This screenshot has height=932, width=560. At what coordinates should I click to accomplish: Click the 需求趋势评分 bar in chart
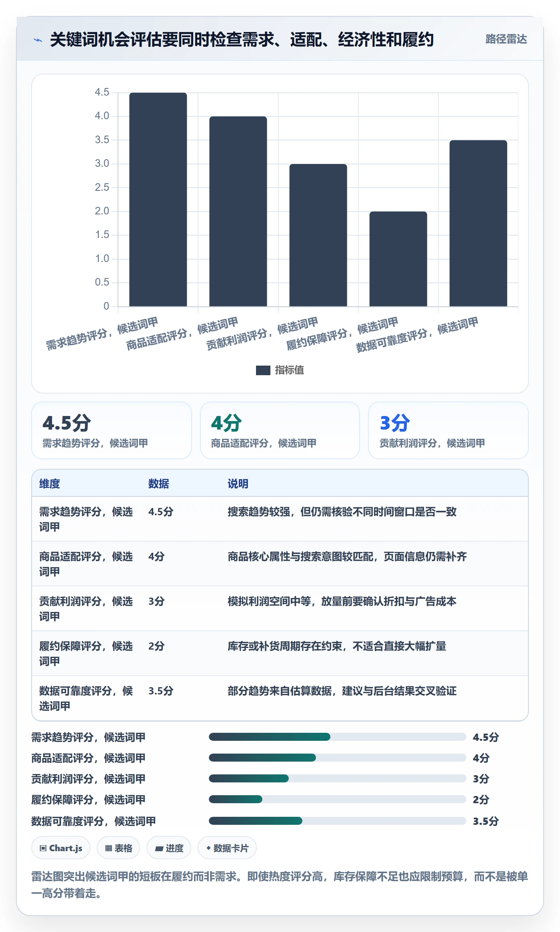[158, 200]
